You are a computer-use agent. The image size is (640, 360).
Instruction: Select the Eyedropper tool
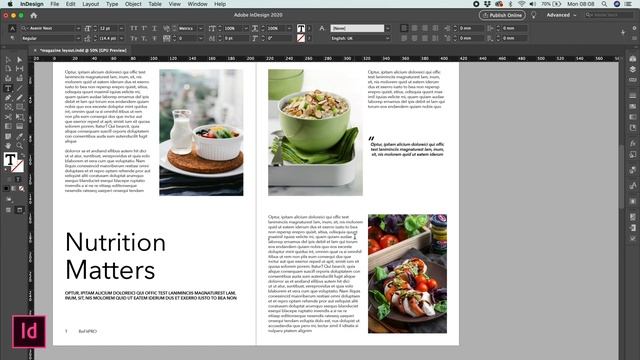click(20, 136)
